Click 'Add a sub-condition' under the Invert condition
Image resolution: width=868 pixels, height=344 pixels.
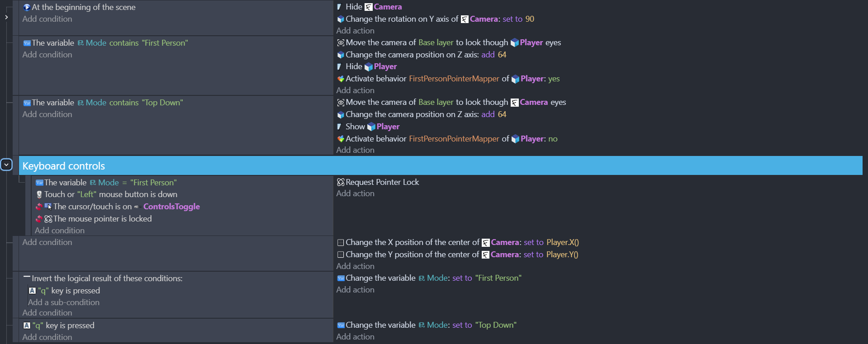[64, 302]
